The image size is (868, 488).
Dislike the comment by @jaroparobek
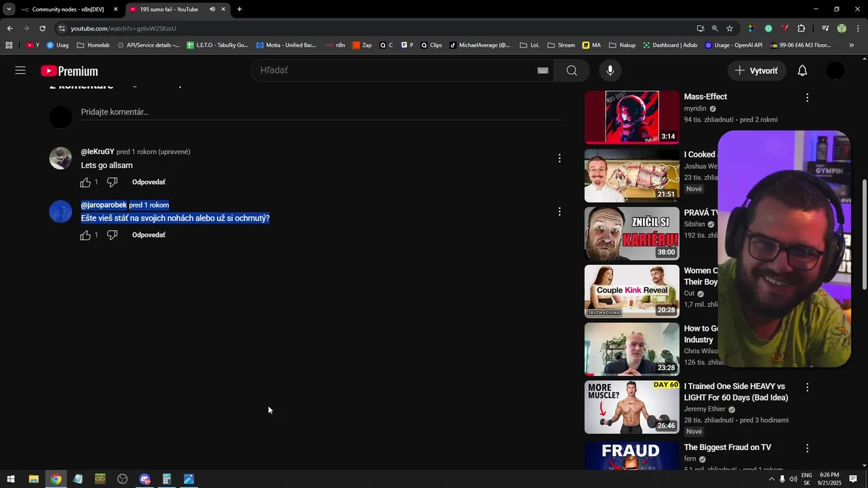pos(113,235)
